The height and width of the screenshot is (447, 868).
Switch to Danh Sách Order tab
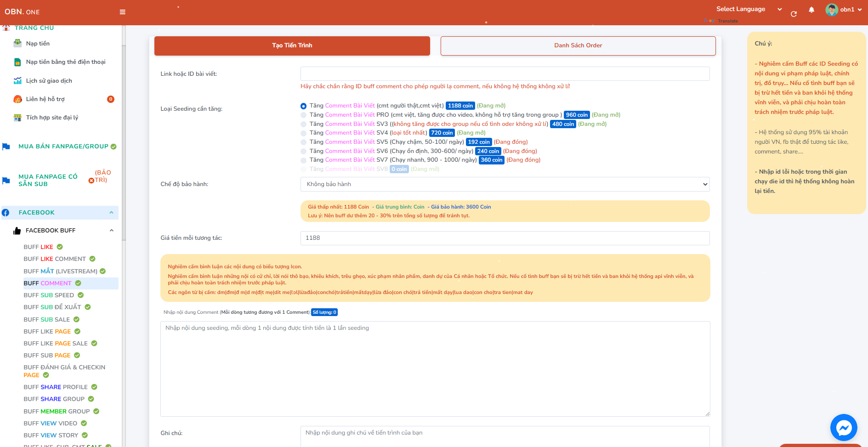pos(578,45)
